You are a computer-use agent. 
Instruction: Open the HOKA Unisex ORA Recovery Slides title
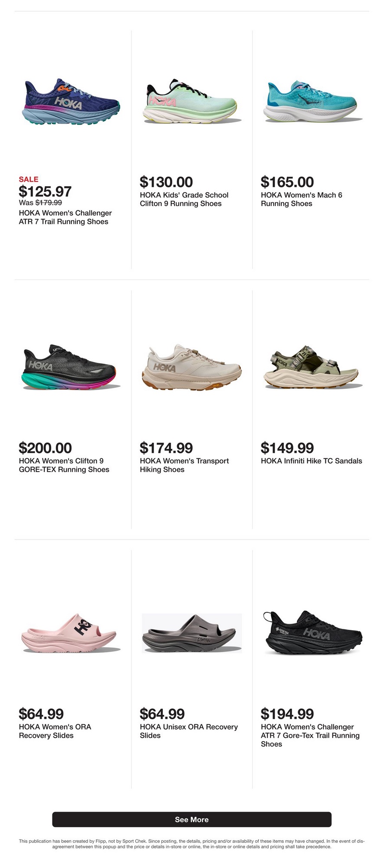189,731
